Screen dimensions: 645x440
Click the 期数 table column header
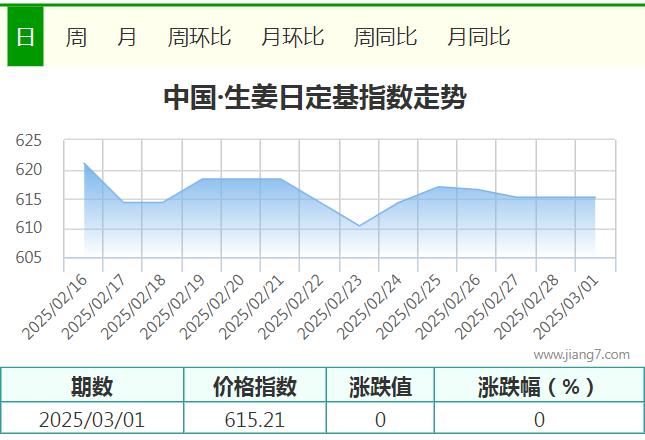coord(92,386)
